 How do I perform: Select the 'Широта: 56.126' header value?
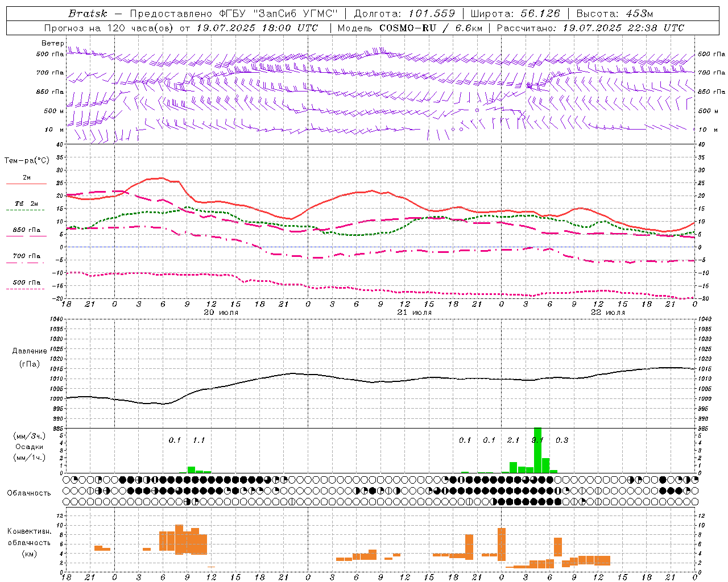[515, 14]
